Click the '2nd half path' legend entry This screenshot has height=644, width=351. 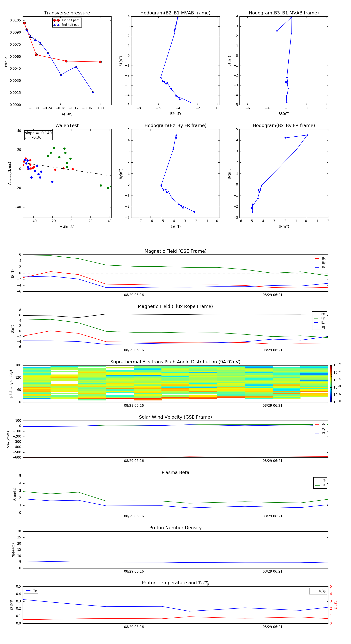pos(67,25)
